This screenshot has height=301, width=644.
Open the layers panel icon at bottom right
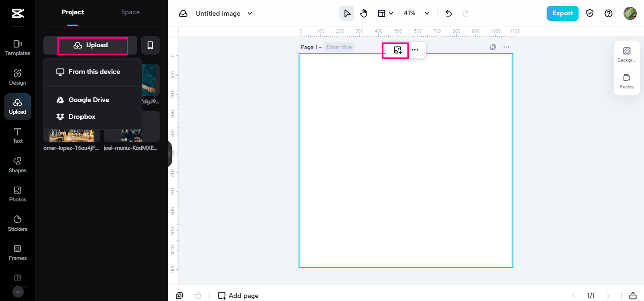pyautogui.click(x=633, y=296)
